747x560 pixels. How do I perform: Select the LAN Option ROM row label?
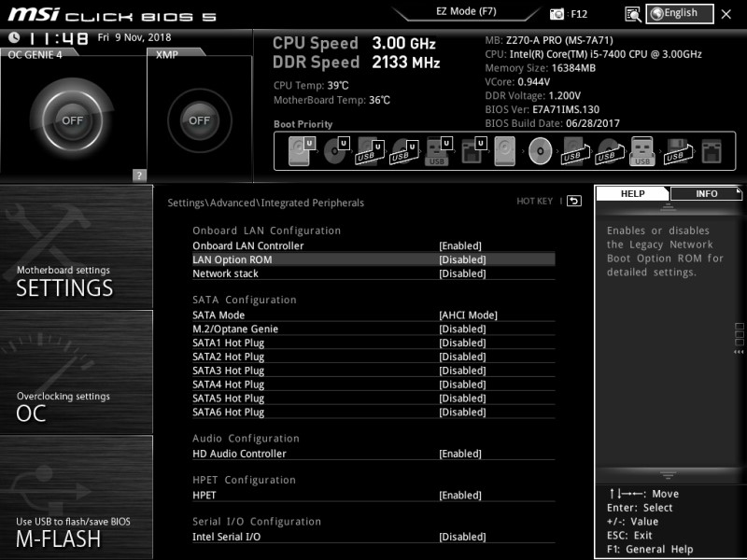coord(232,259)
